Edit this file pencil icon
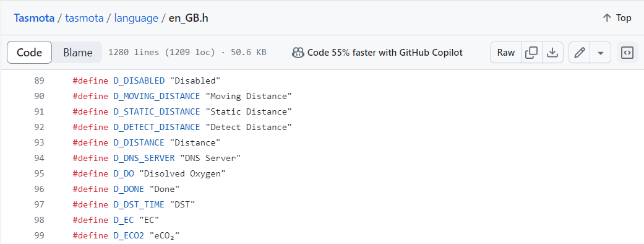This screenshot has height=244, width=644. (x=580, y=52)
